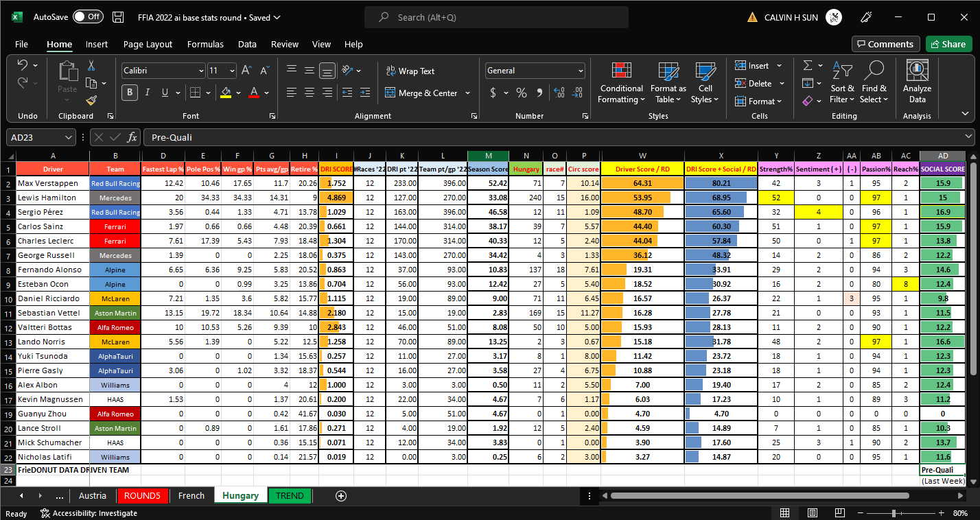980x520 pixels.
Task: Open Format as Table gallery
Action: click(x=668, y=83)
